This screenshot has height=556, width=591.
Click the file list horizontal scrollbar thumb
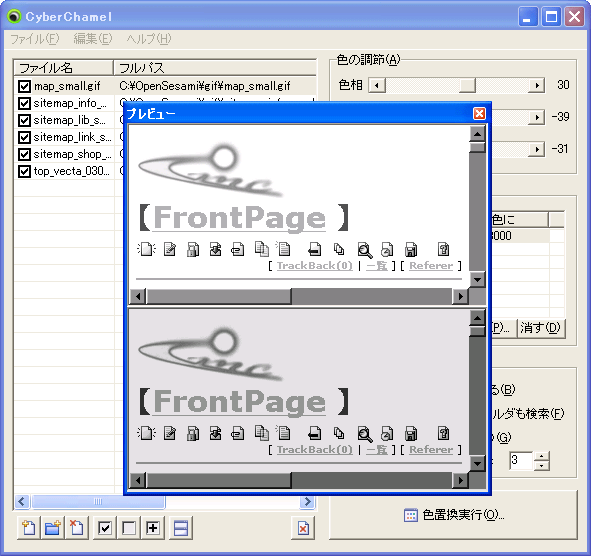tap(98, 502)
